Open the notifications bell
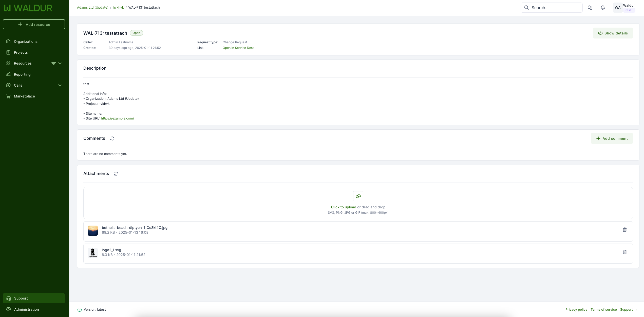 tap(603, 8)
